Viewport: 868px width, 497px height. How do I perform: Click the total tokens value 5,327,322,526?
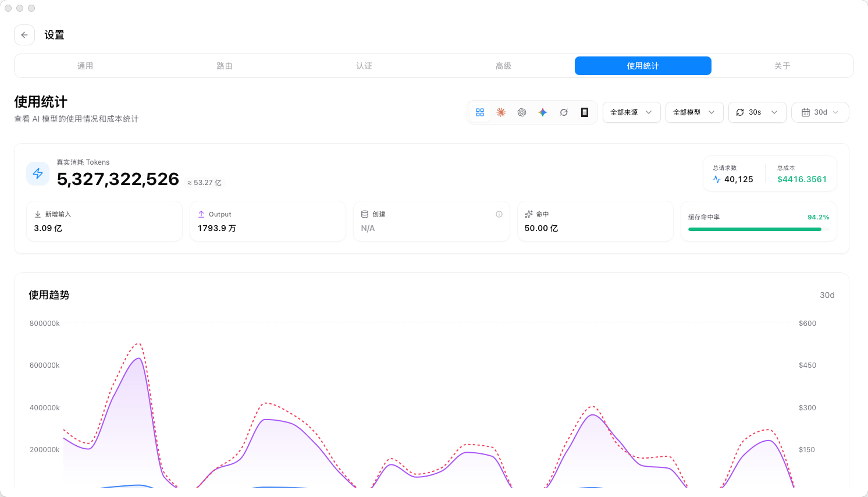[118, 179]
